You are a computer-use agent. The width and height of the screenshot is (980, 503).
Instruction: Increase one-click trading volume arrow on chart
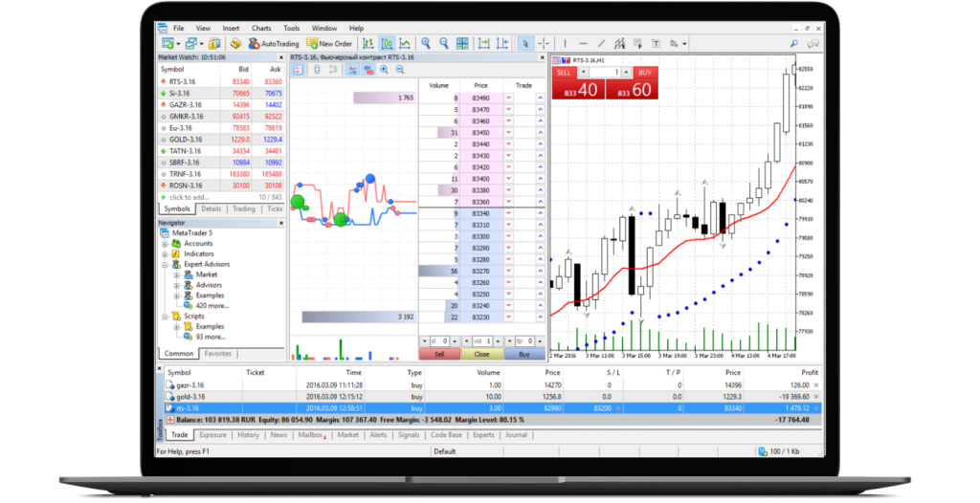626,73
